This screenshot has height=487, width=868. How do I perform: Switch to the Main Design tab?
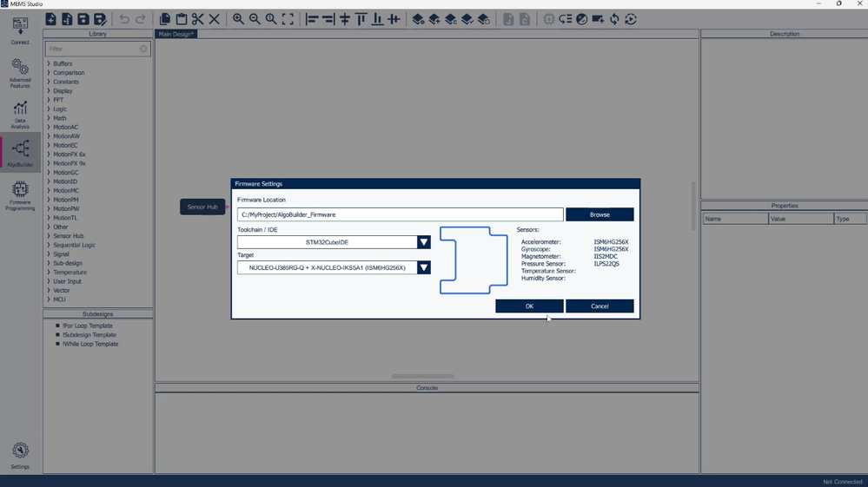176,34
